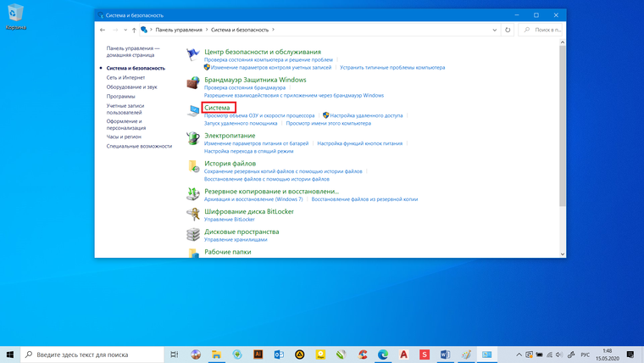The height and width of the screenshot is (363, 644).
Task: Click Проверка состояния брандмауэра
Action: click(245, 87)
